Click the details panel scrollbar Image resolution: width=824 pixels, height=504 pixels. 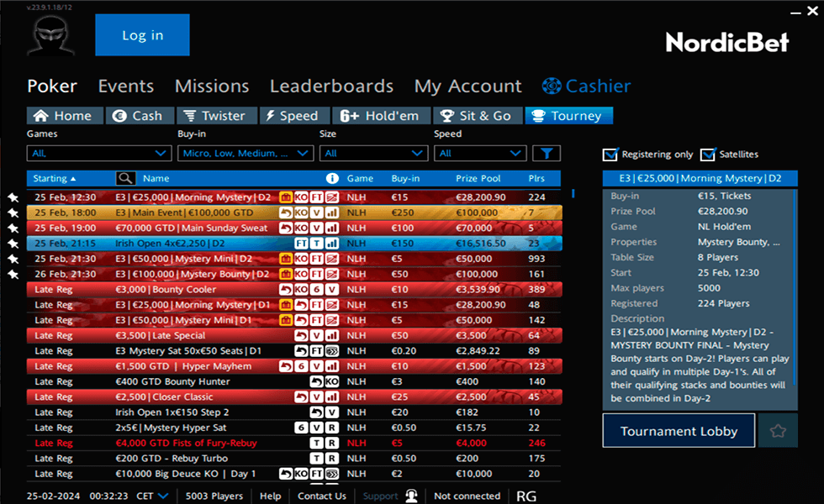[x=795, y=289]
